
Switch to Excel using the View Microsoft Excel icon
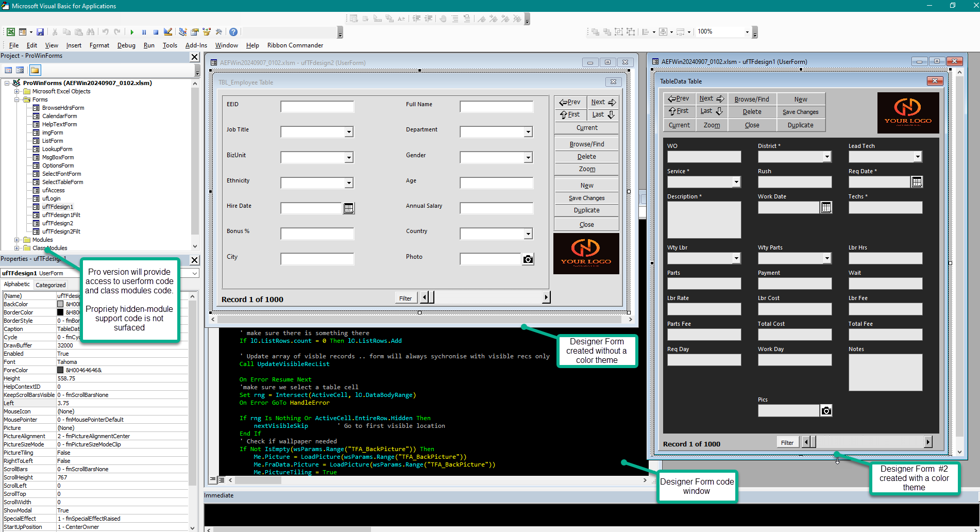point(10,31)
